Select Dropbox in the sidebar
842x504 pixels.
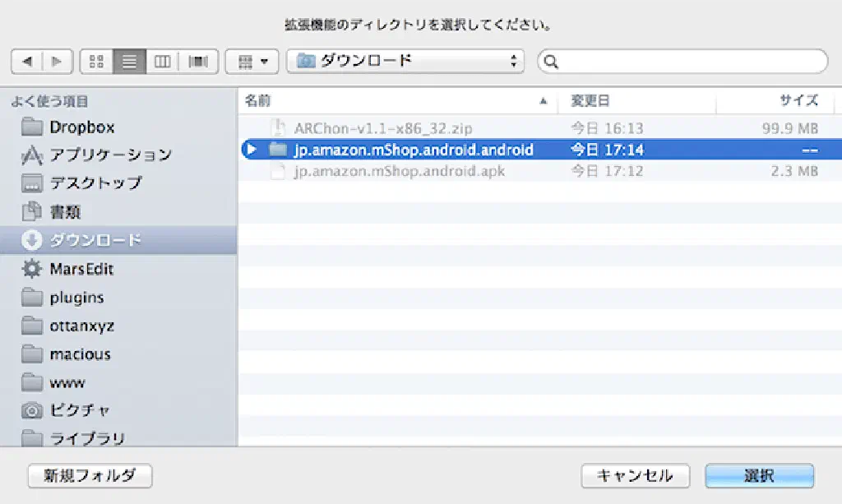(x=81, y=127)
